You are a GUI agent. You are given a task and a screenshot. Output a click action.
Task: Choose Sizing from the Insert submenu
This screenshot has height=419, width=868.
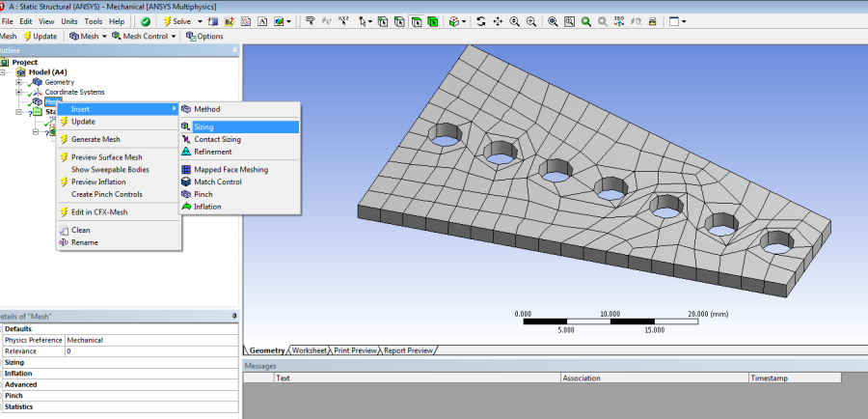[239, 126]
